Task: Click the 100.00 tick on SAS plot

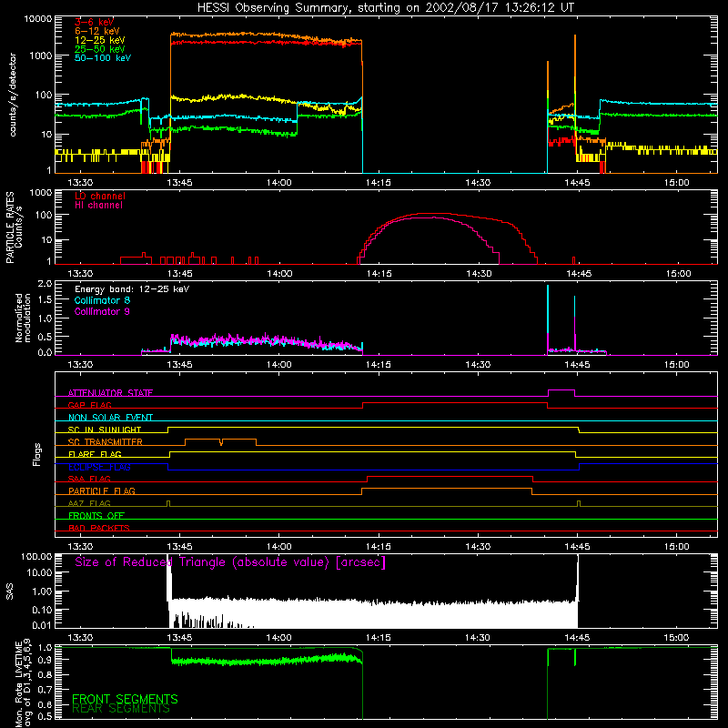Action: (36, 557)
